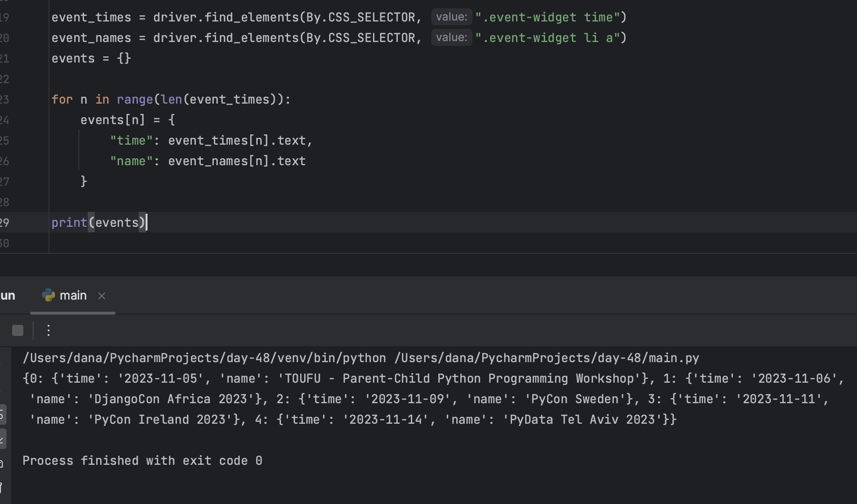
Task: Click the value: hint before ".event-widget li a"
Action: tap(451, 38)
